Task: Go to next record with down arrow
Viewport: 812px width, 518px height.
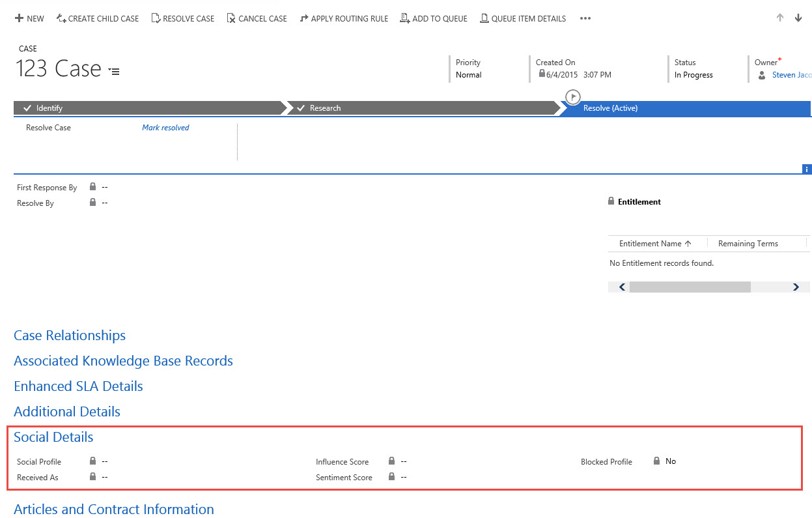Action: click(x=798, y=18)
